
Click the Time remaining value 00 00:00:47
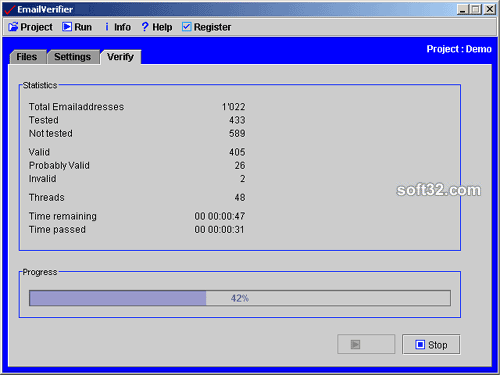220,216
